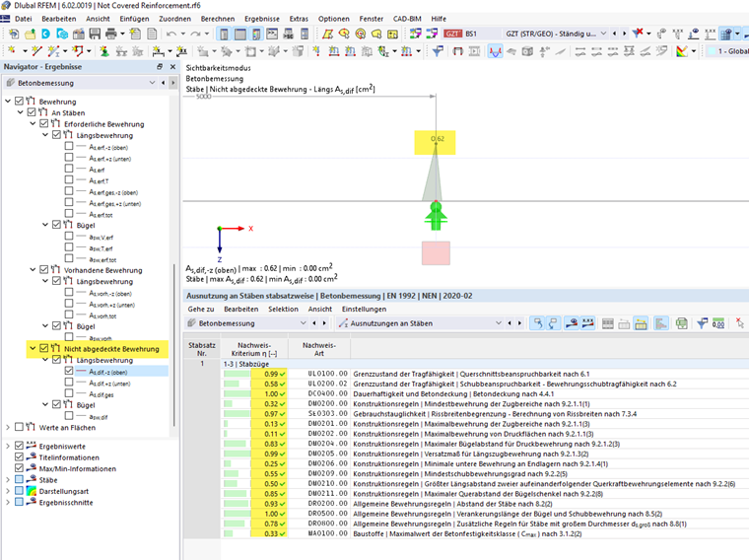Click the new node star icon
Screen dimensions: 749x560
[12, 50]
